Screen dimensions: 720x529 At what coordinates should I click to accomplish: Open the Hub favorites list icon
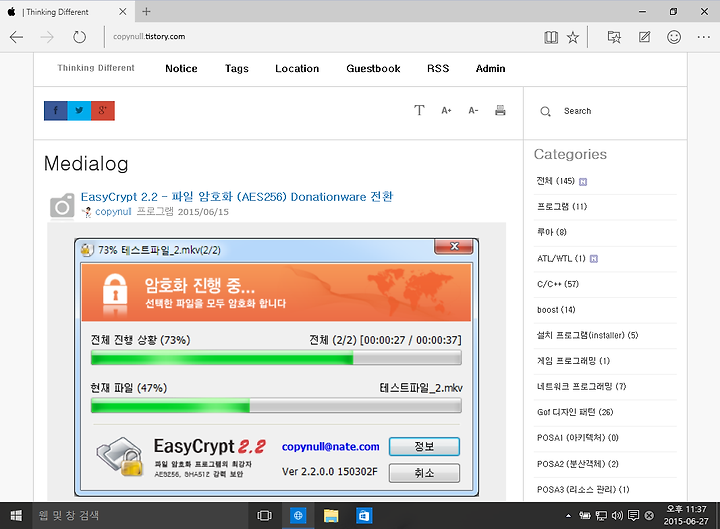614,37
